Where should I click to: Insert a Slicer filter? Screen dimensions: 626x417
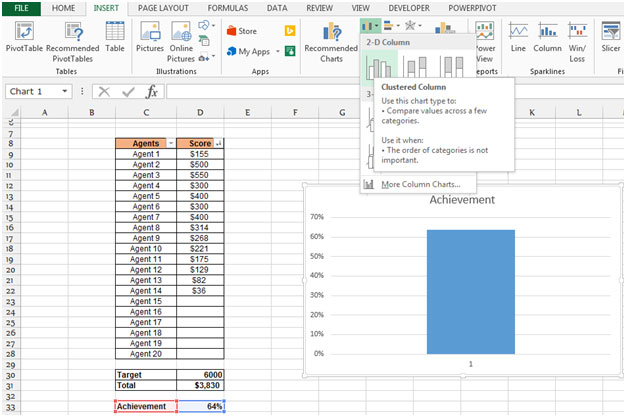click(611, 37)
